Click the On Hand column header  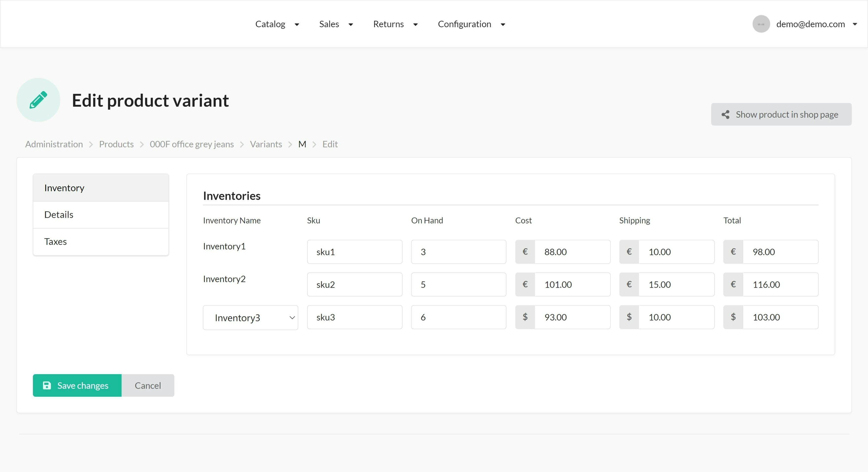427,220
